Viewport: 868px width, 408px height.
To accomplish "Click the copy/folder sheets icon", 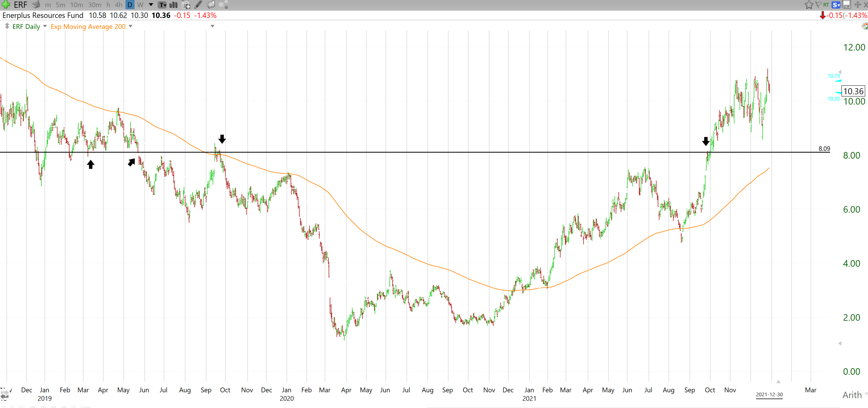I will 211,5.
